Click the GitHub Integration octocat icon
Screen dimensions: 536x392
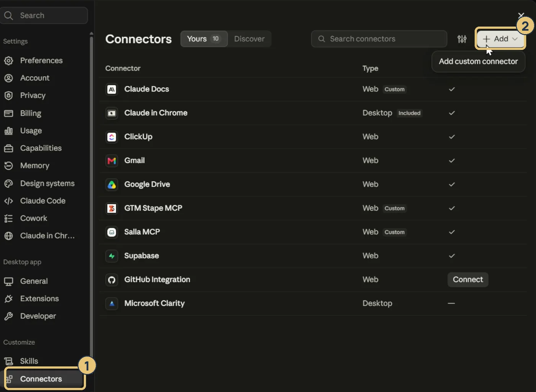[111, 280]
